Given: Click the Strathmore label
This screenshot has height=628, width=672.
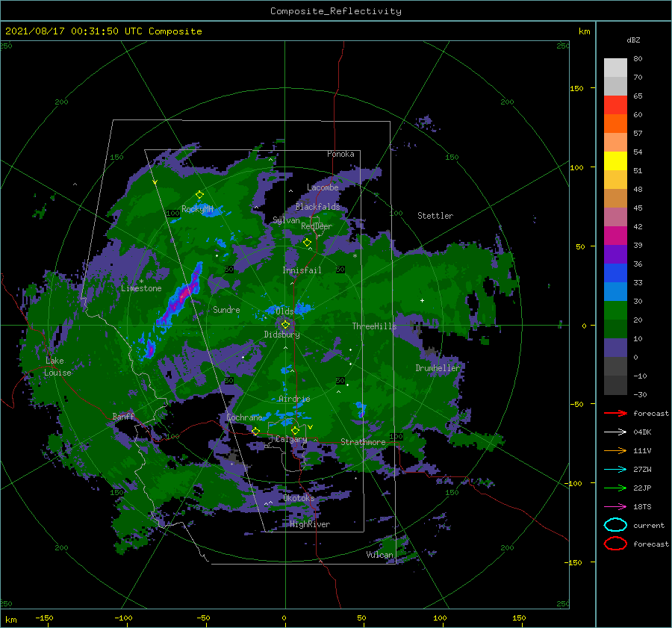Looking at the screenshot, I should 363,442.
